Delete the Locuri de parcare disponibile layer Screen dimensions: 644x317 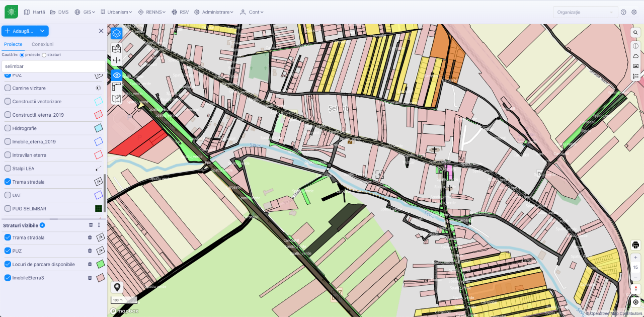(90, 264)
